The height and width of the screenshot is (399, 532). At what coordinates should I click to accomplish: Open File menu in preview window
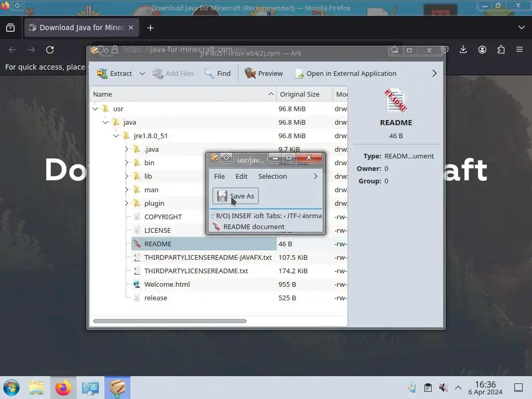[219, 176]
